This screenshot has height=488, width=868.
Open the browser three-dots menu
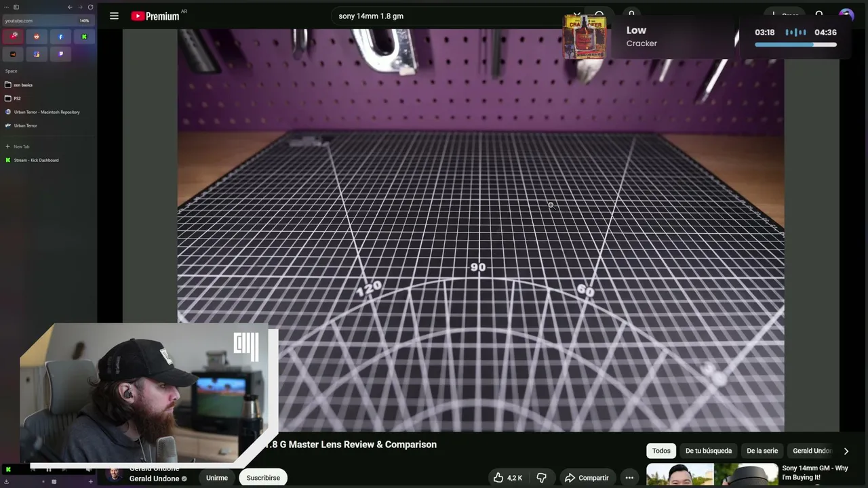[7, 7]
